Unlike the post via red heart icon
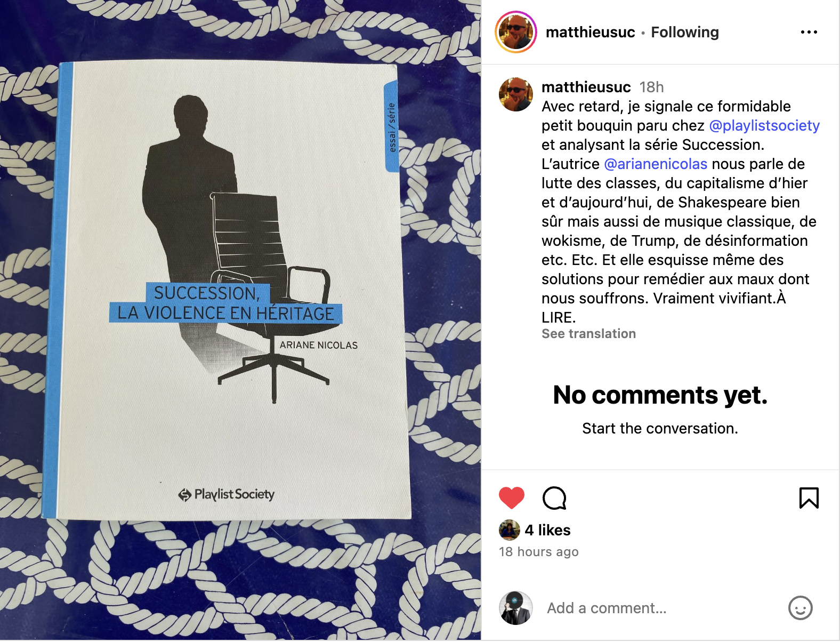840x642 pixels. (511, 498)
